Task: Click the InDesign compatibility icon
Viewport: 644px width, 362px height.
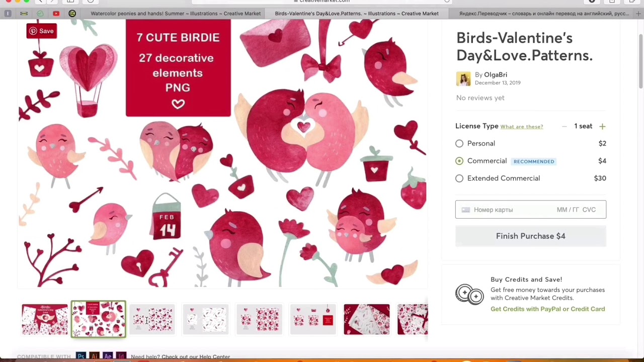Action: click(121, 356)
